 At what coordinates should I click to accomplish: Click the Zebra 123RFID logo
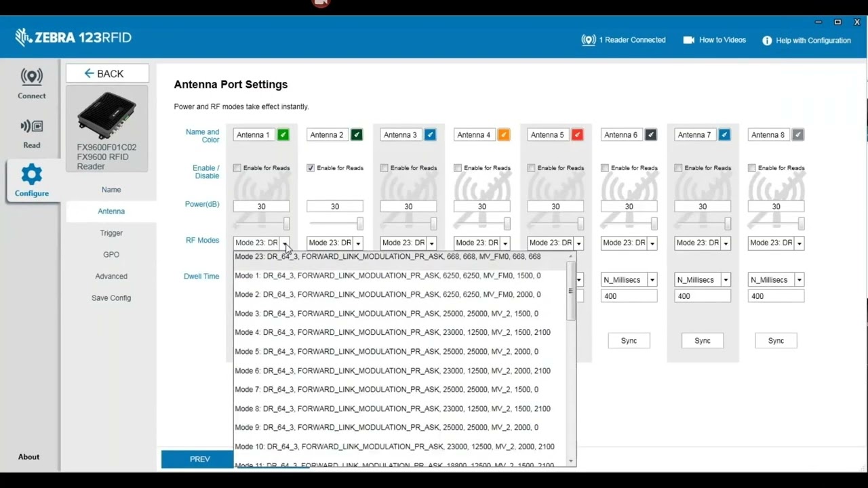pyautogui.click(x=73, y=37)
